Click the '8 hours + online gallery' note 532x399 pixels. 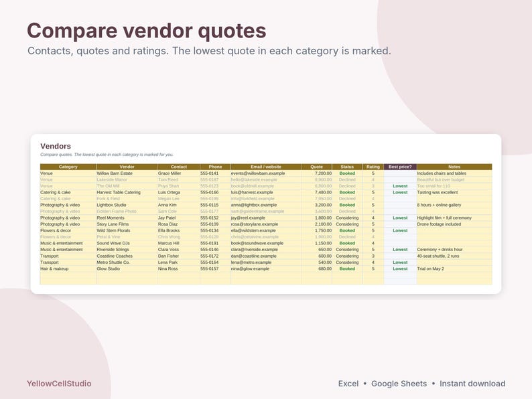pos(439,205)
